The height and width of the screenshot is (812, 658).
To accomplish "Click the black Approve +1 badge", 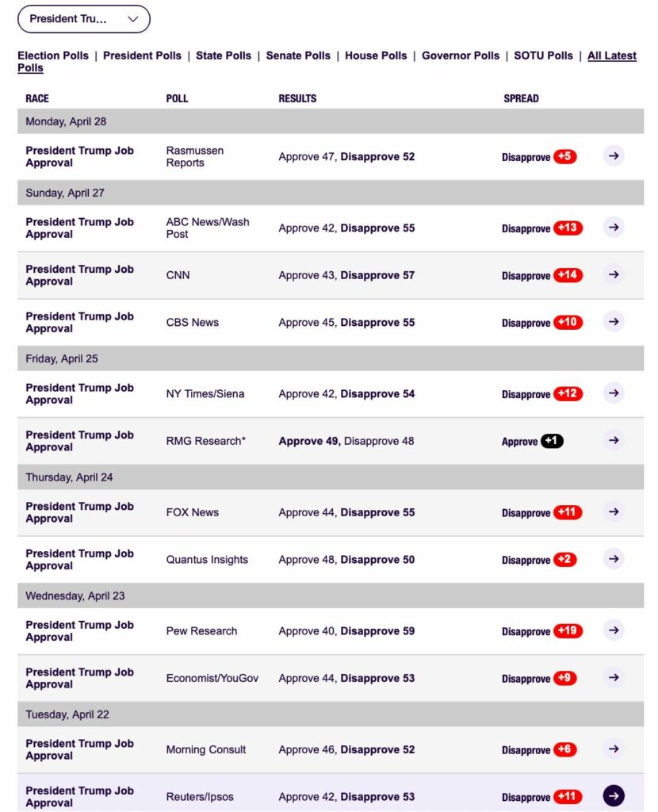I will tap(551, 441).
